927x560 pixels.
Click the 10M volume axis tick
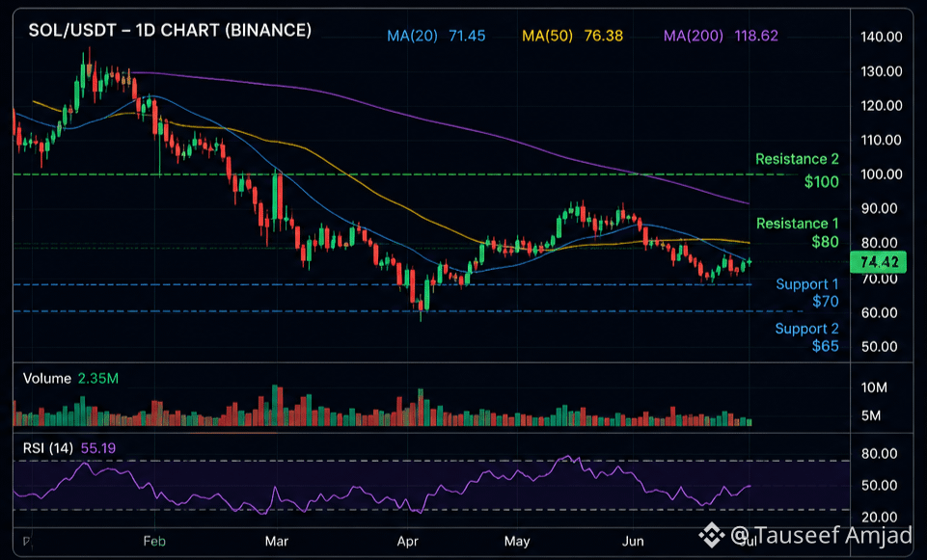coord(874,387)
